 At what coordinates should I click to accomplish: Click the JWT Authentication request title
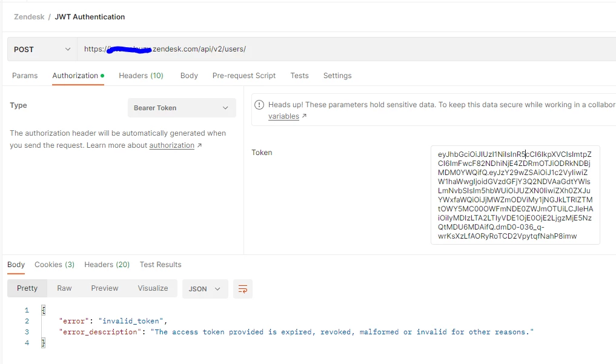[90, 17]
